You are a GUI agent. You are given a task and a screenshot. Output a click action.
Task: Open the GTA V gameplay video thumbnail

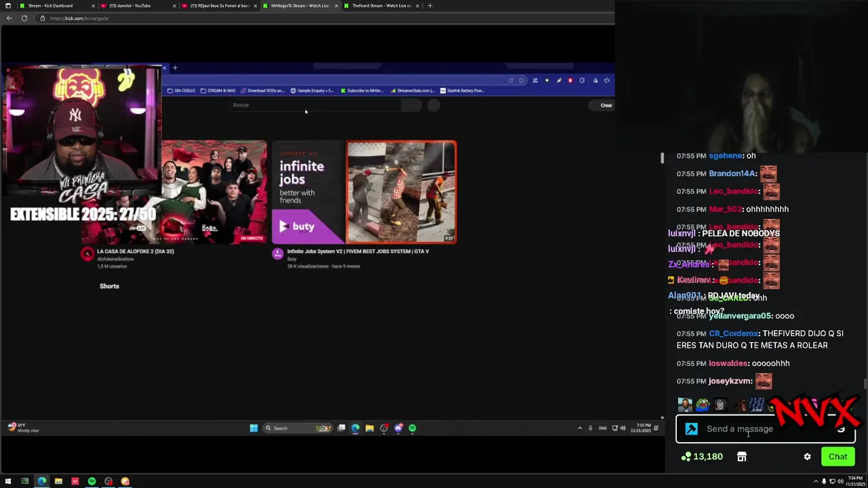click(401, 192)
